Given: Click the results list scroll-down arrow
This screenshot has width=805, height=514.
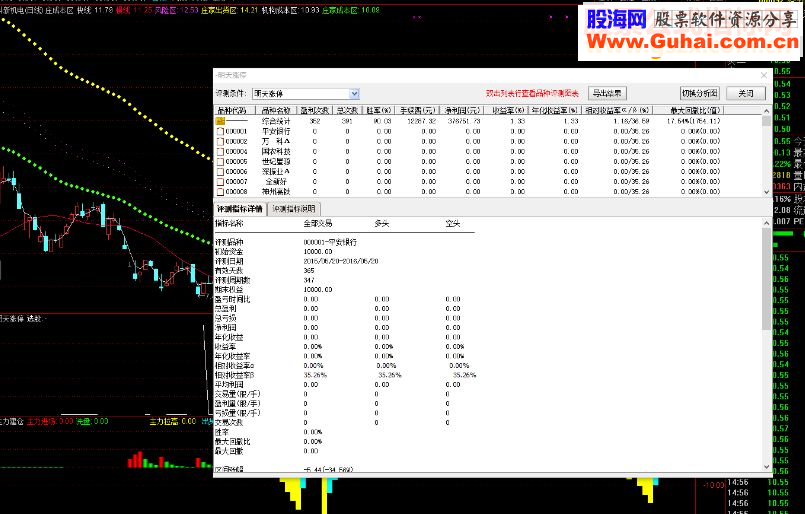Looking at the screenshot, I should [766, 192].
